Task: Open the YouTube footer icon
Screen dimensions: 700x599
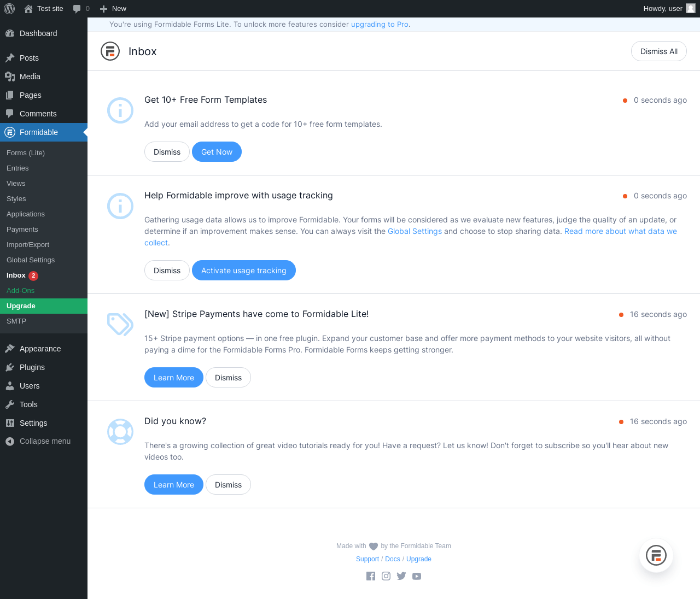Action: point(417,576)
